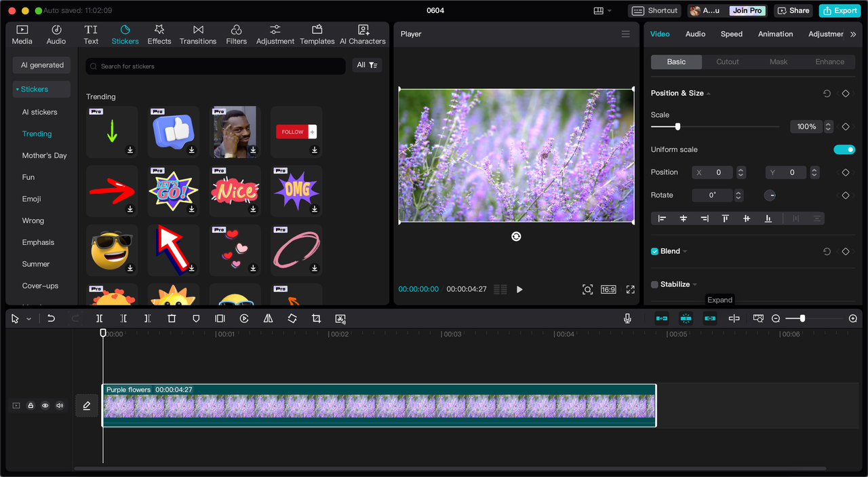Click the Split tool in timeline toolbar
The width and height of the screenshot is (868, 477).
click(99, 318)
